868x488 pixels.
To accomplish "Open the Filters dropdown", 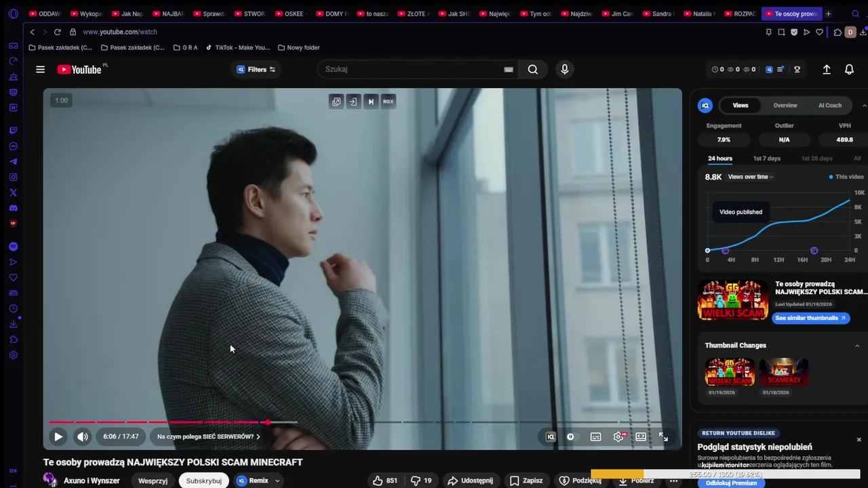I will pyautogui.click(x=256, y=69).
